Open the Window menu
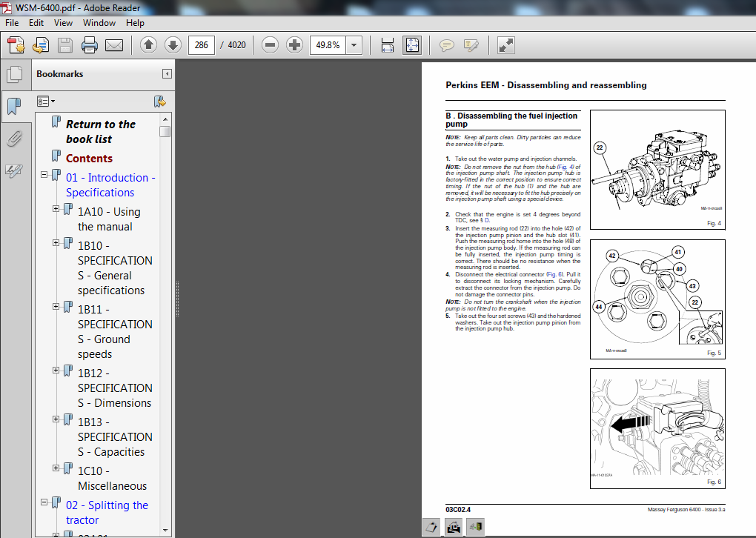Image resolution: width=756 pixels, height=538 pixels. click(x=99, y=23)
